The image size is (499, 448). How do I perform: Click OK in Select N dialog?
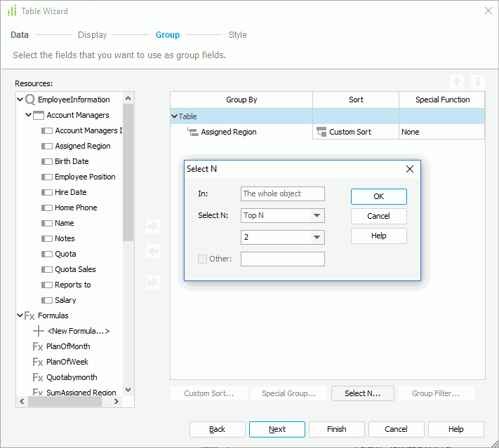(379, 196)
